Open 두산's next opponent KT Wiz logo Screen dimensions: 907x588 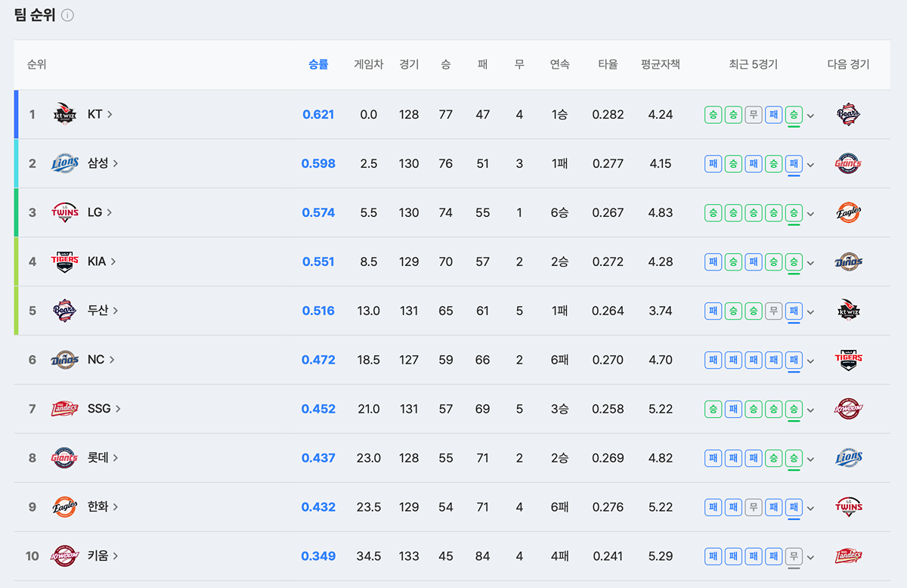pos(849,311)
